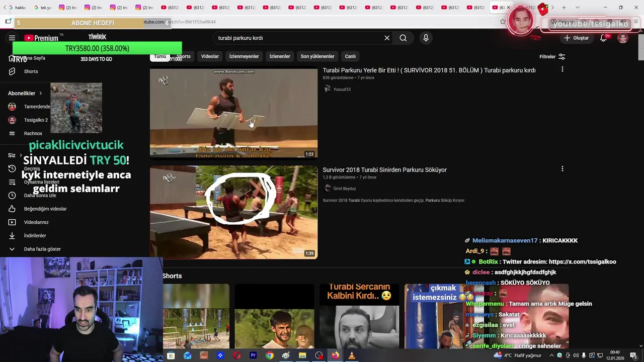The image size is (644, 362).
Task: Open Beğendiğim videolar in sidebar
Action: click(45, 209)
